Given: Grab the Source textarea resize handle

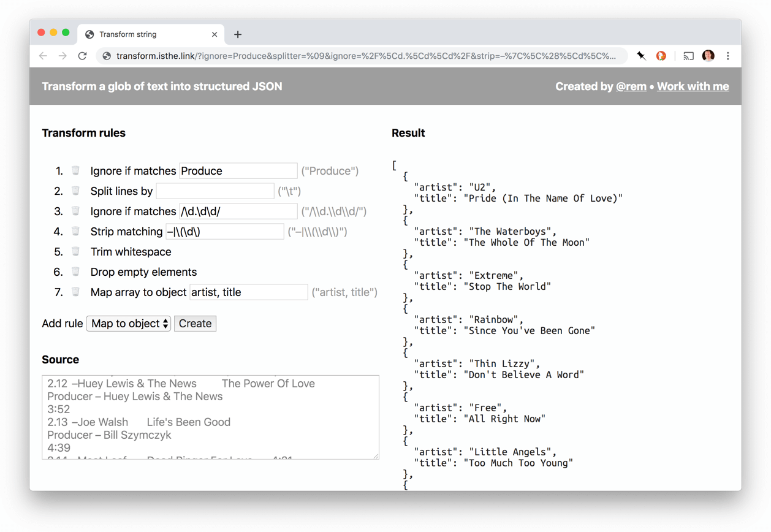Looking at the screenshot, I should (x=376, y=455).
